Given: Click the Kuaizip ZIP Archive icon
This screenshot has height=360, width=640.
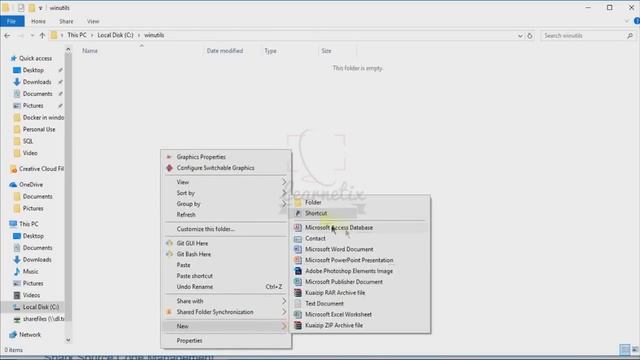Looking at the screenshot, I should (298, 325).
